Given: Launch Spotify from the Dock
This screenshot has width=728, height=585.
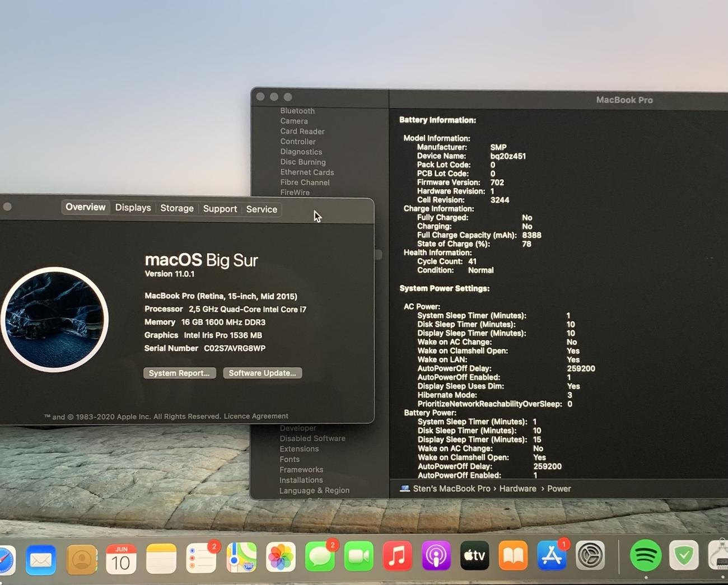Looking at the screenshot, I should [645, 555].
